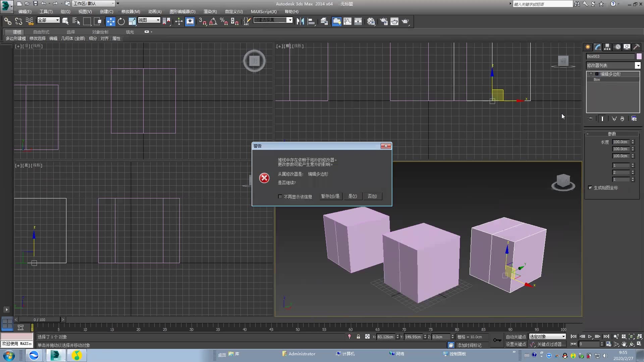Expand the 编辑多边形 modifier sub-levels
644x362 pixels.
pos(597,74)
